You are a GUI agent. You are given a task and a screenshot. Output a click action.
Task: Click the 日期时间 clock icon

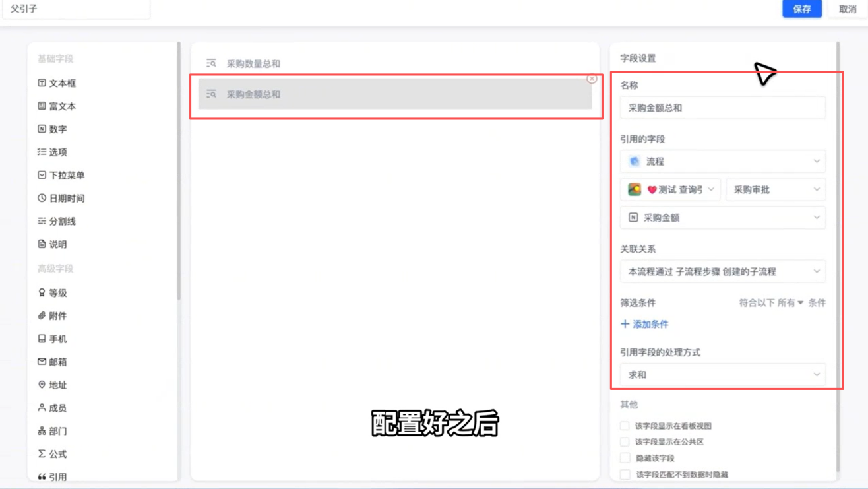click(x=42, y=198)
